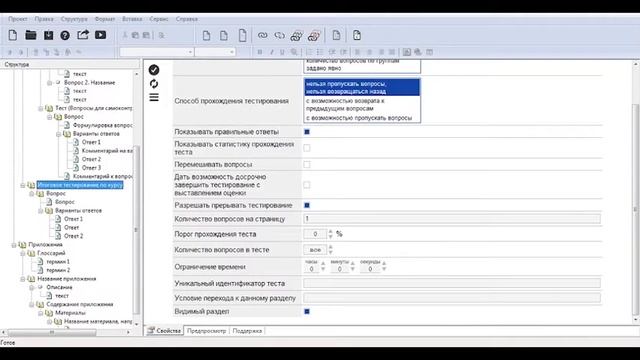The image size is (640, 360).
Task: Enable 'Перемешивать вопросы' checkbox
Action: click(x=307, y=164)
